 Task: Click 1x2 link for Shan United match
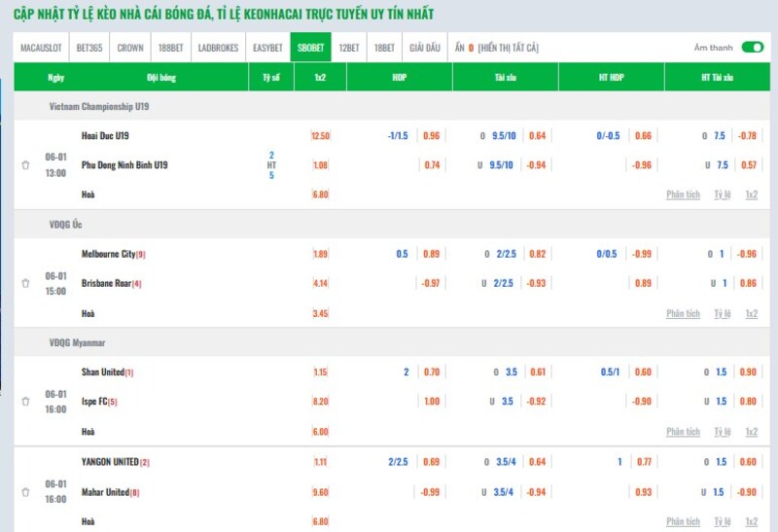pyautogui.click(x=751, y=432)
